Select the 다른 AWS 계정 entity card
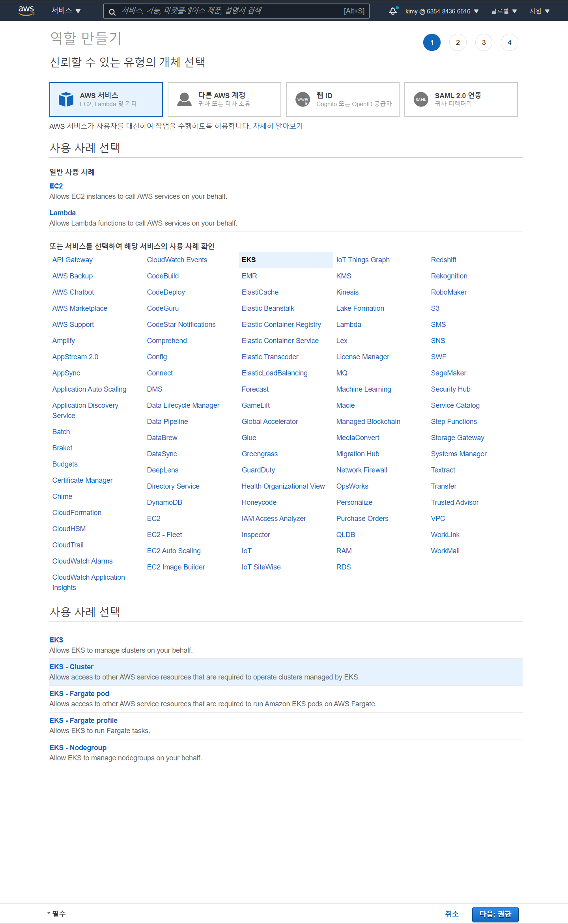The width and height of the screenshot is (568, 924). (x=224, y=99)
